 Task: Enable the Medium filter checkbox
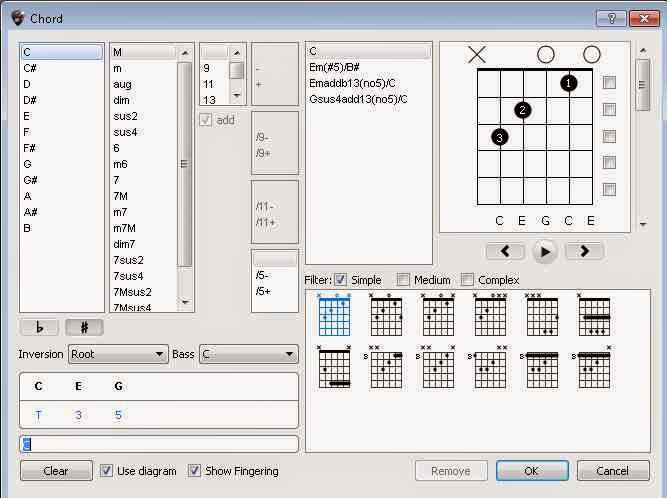pyautogui.click(x=403, y=279)
